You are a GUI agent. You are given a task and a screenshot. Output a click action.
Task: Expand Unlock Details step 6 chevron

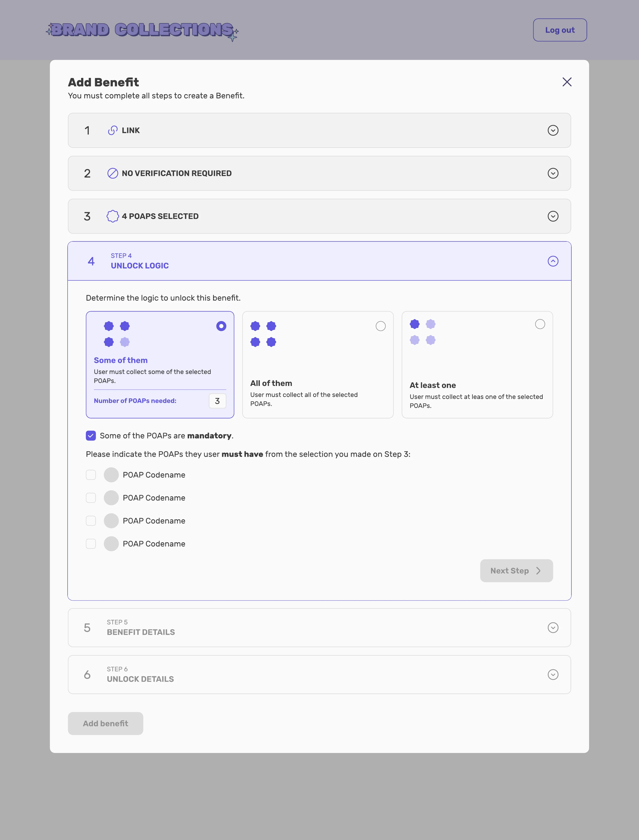point(553,675)
